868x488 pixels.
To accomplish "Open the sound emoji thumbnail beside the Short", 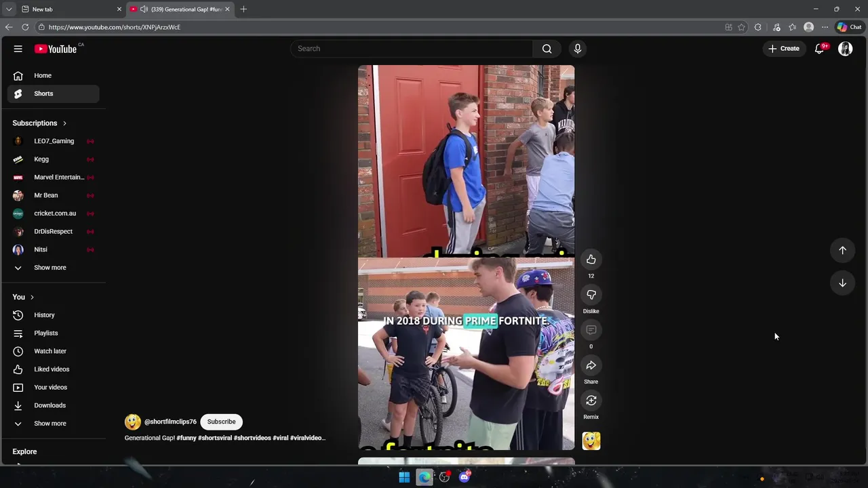I will pos(591,441).
